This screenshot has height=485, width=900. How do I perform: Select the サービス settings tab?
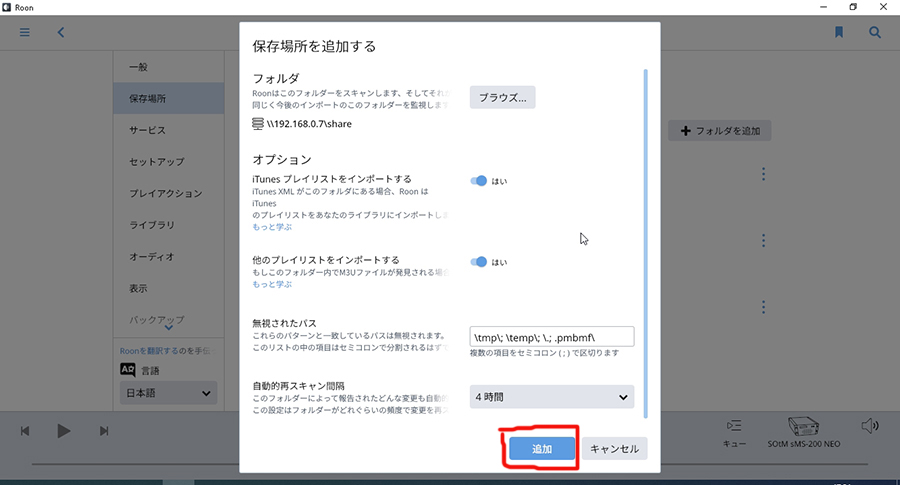(x=147, y=130)
